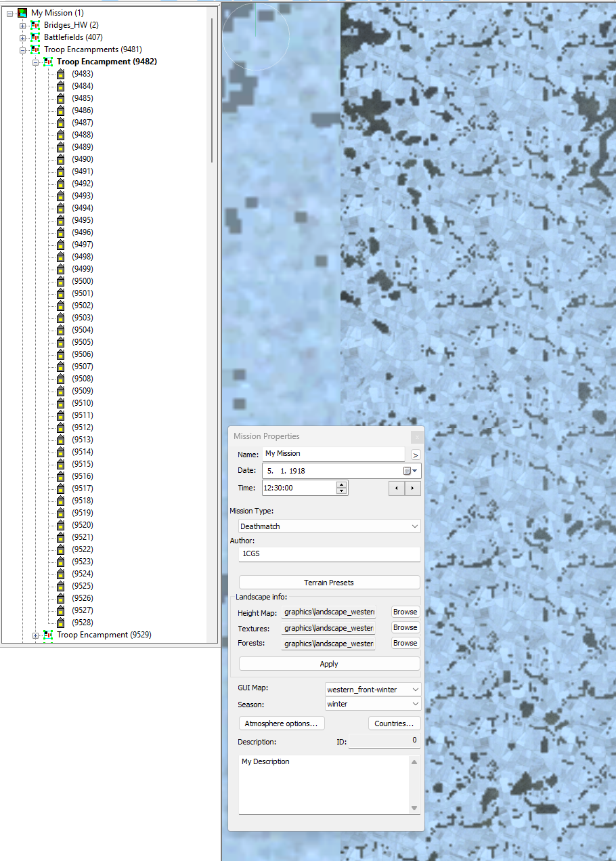This screenshot has width=616, height=861.
Task: Select the building icon of item (9500)
Action: click(x=60, y=281)
